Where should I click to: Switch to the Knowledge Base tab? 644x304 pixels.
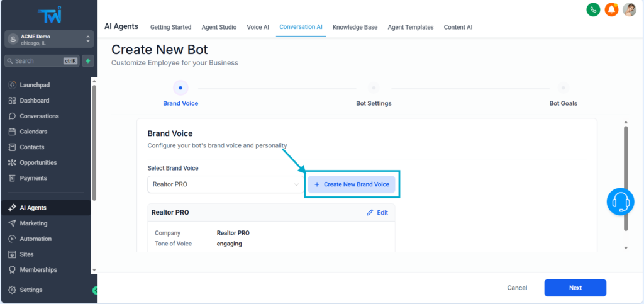pos(355,27)
